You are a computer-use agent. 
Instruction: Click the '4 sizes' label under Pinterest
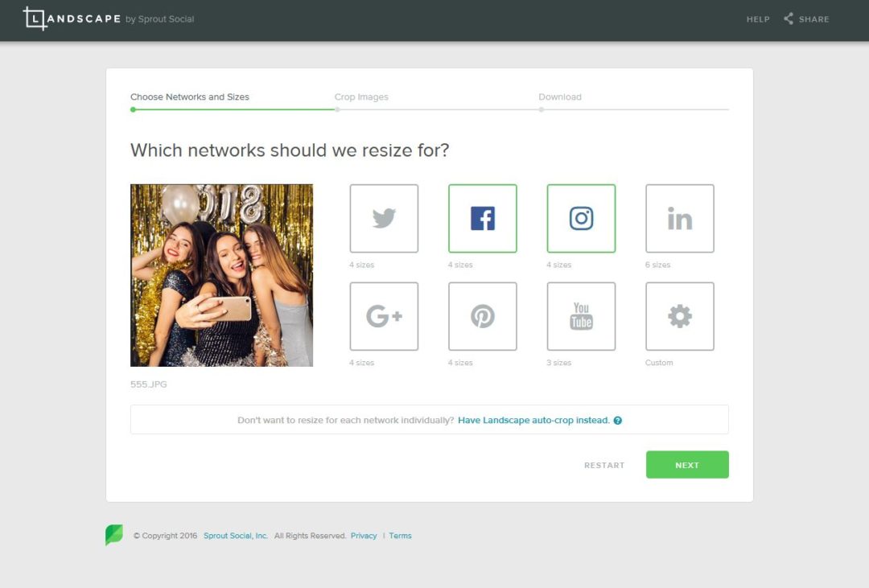click(x=460, y=363)
